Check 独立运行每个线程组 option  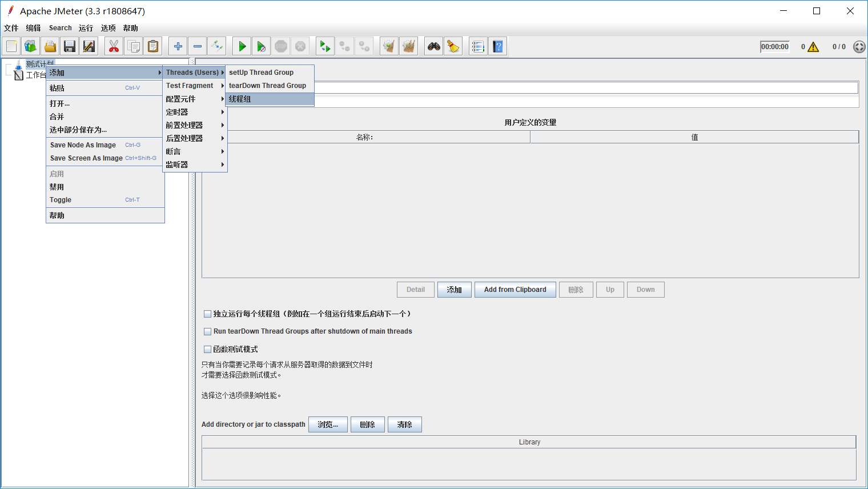coord(207,313)
